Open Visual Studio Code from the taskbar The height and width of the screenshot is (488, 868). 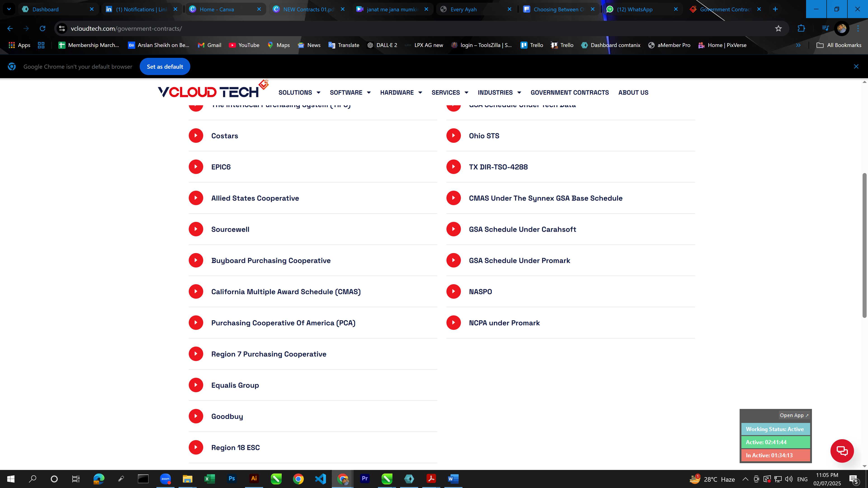tap(321, 479)
